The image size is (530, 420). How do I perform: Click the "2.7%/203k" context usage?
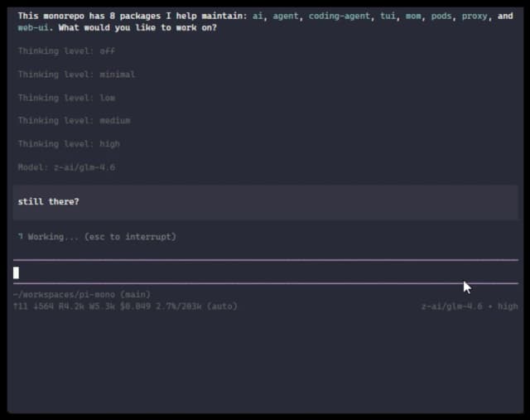click(179, 307)
